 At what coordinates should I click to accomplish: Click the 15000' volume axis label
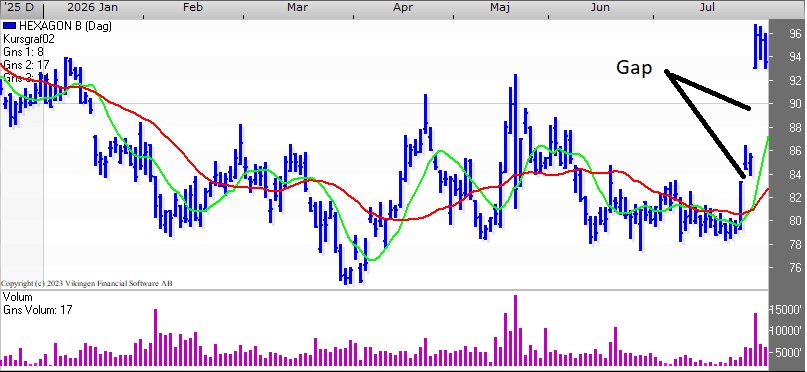(x=786, y=309)
